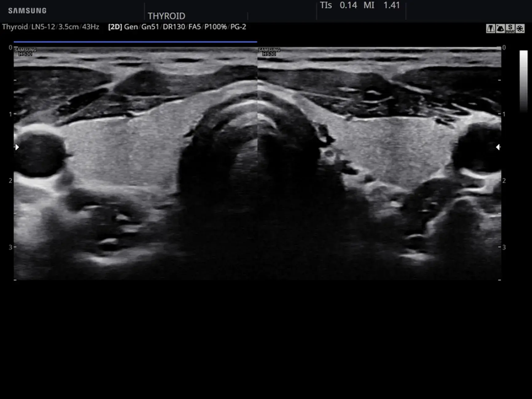Click the Gn51 gain parameter
This screenshot has width=532, height=399.
point(150,27)
